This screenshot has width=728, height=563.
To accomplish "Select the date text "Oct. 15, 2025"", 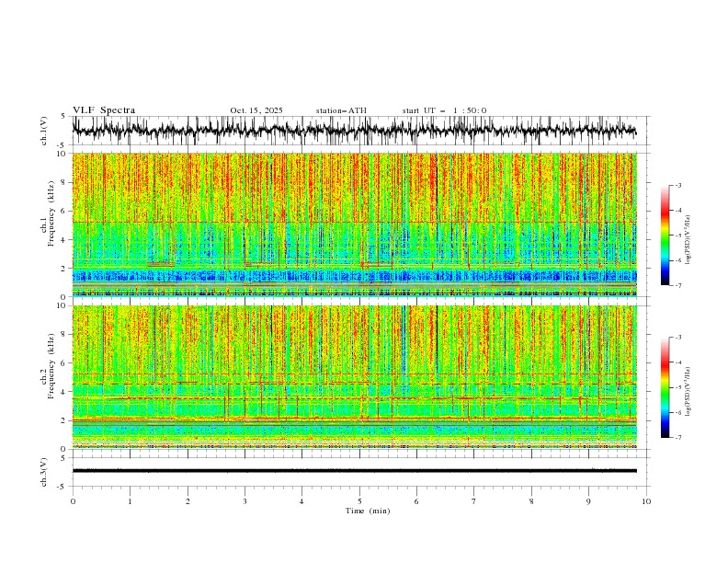I will coord(256,110).
